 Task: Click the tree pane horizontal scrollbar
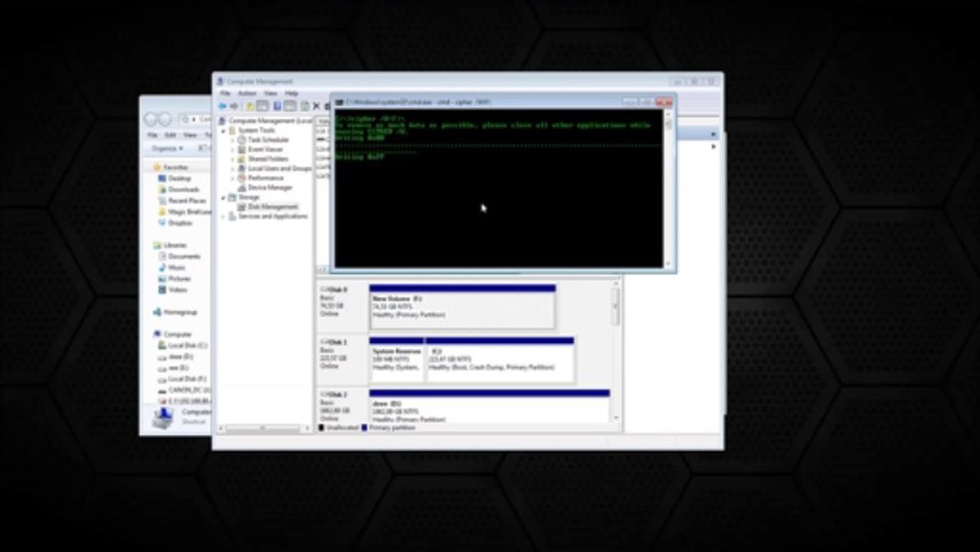click(x=265, y=428)
